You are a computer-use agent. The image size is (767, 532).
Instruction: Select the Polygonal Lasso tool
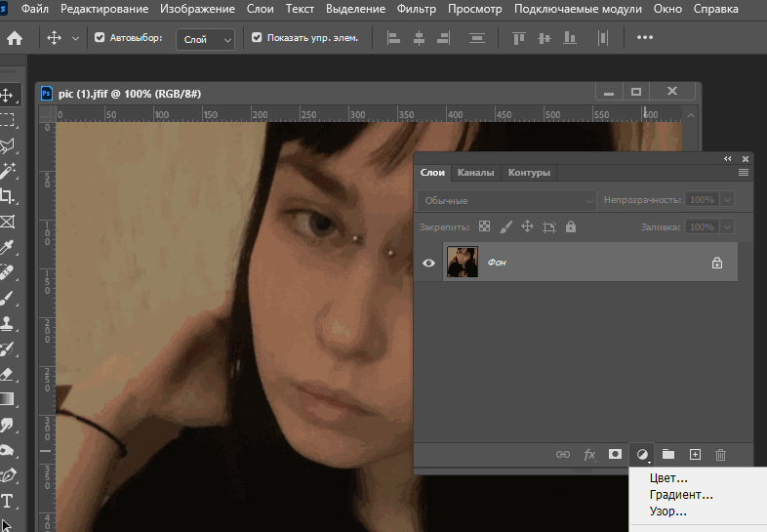click(7, 145)
